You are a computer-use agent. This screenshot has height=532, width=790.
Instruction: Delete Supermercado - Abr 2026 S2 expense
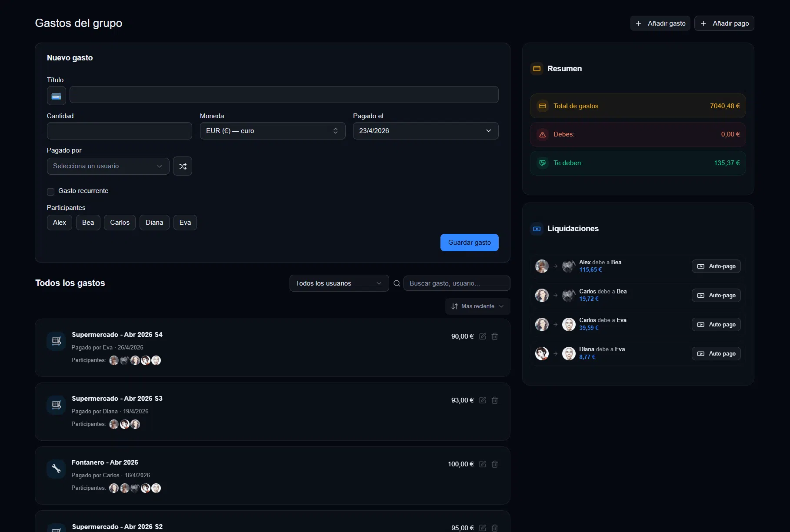coord(495,528)
